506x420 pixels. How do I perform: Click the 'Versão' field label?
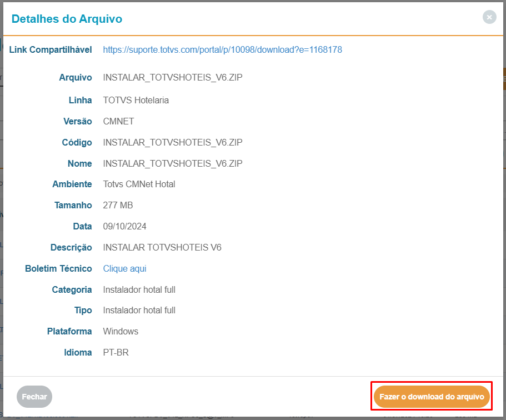(x=77, y=121)
